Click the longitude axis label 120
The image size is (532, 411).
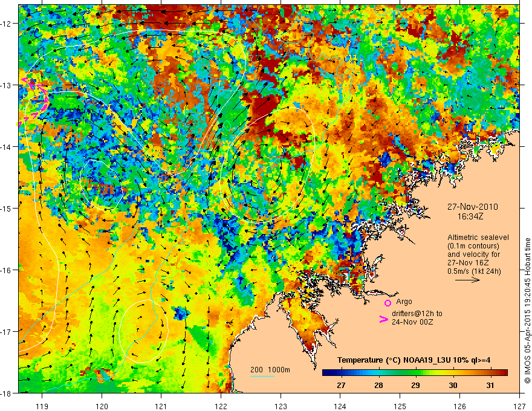tap(102, 406)
